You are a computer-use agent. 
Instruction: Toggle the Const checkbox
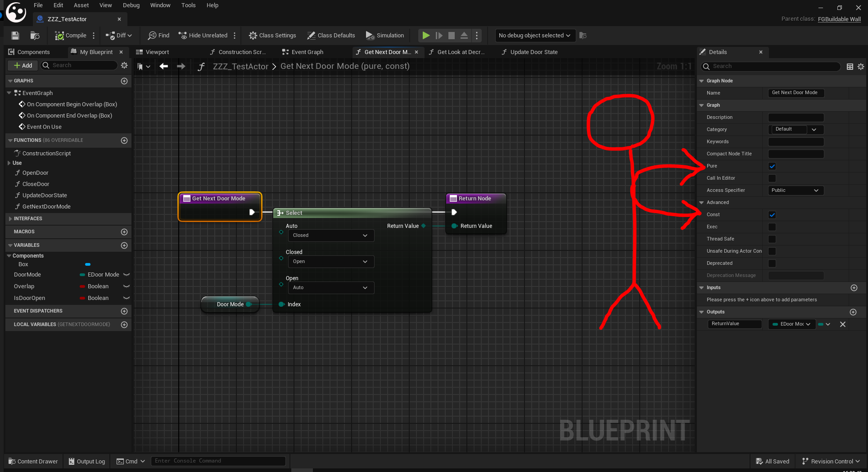pos(772,215)
